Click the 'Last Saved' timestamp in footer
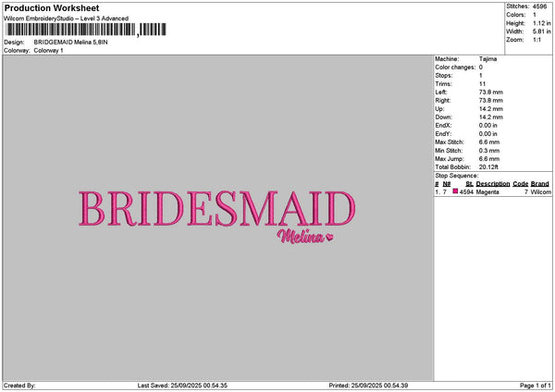 182,386
